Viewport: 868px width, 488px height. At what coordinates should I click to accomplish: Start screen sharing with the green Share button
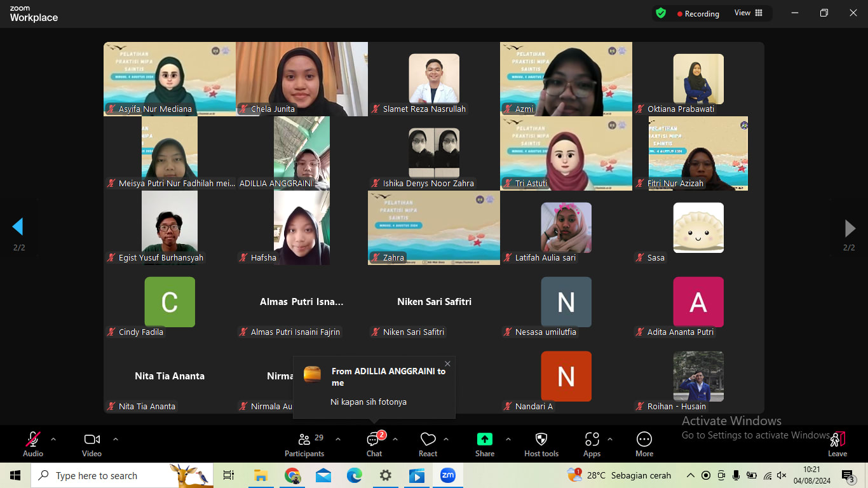[x=485, y=444]
